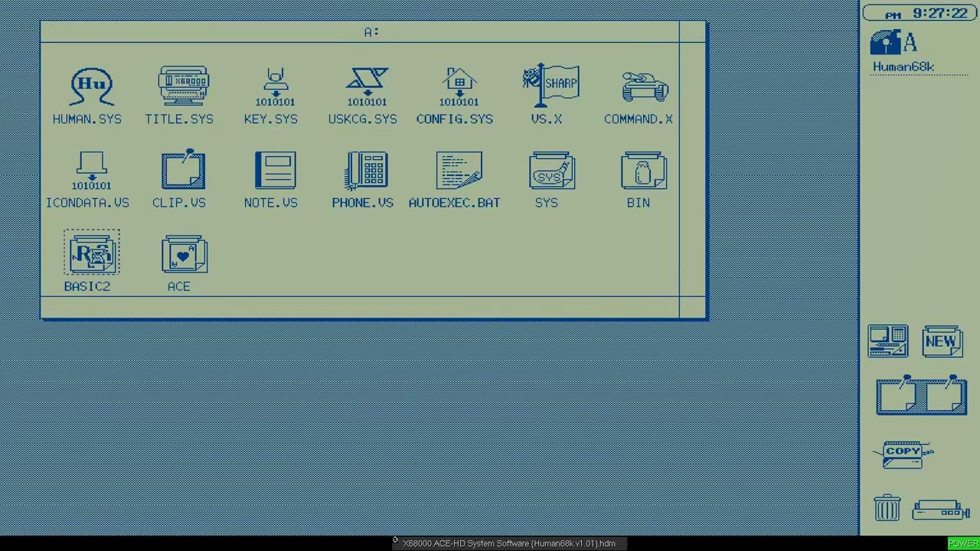Click the pinned notes clipboard icon
This screenshot has height=551, width=980.
tap(922, 396)
